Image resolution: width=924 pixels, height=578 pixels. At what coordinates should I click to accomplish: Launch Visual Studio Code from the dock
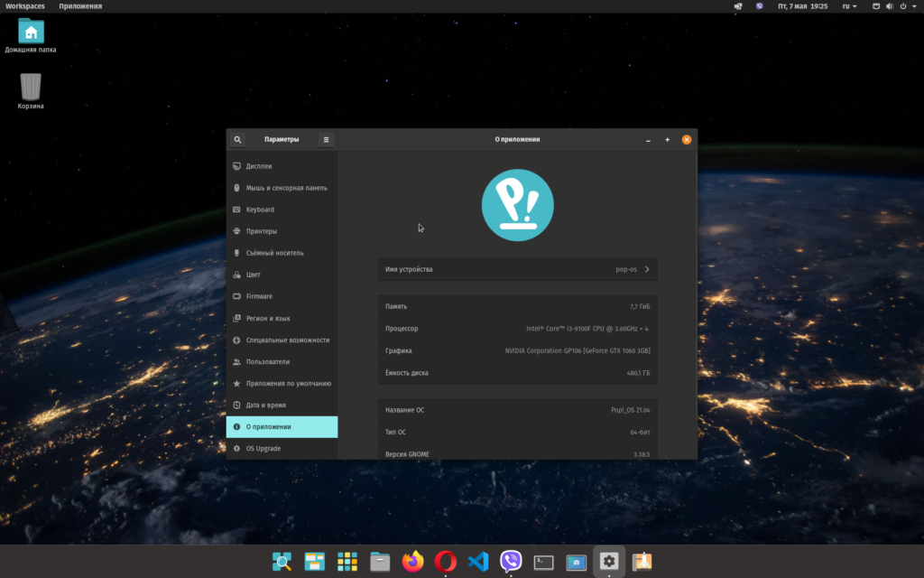[478, 562]
